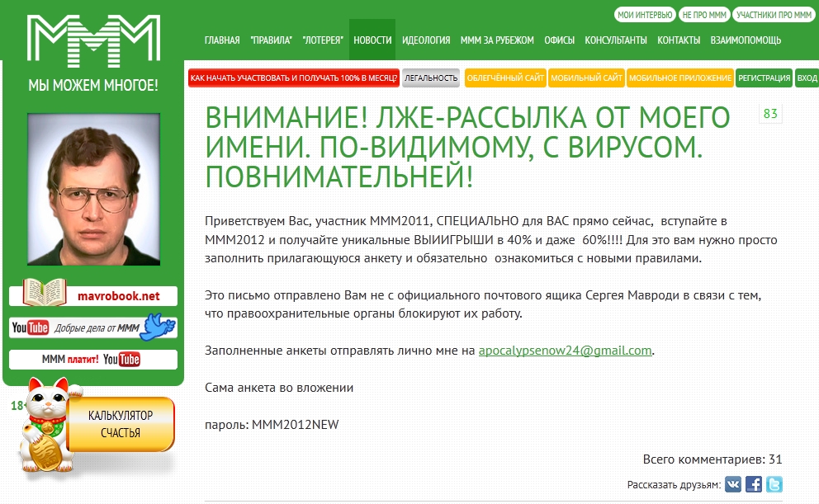Image resolution: width=819 pixels, height=504 pixels.
Task: Open the Новости menu item
Action: tap(372, 40)
